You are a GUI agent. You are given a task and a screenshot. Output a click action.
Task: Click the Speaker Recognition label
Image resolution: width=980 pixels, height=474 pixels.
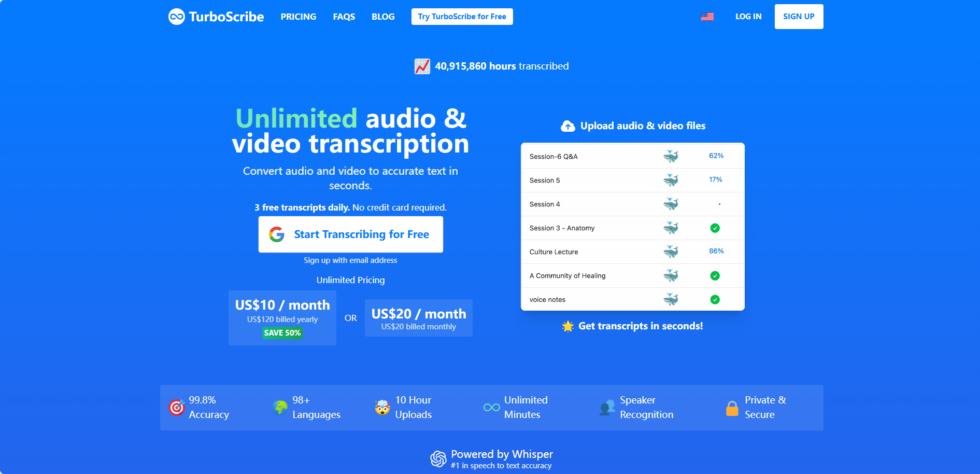pyautogui.click(x=647, y=408)
